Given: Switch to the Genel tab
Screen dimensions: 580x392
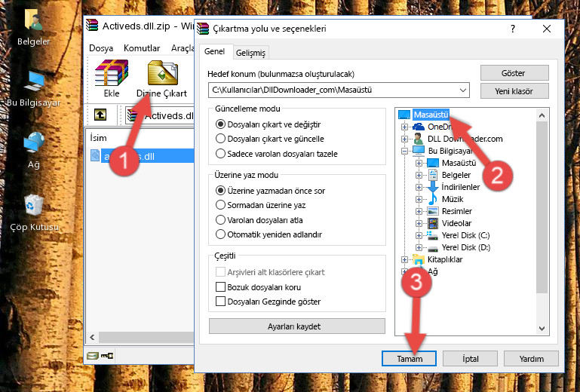Looking at the screenshot, I should [214, 51].
